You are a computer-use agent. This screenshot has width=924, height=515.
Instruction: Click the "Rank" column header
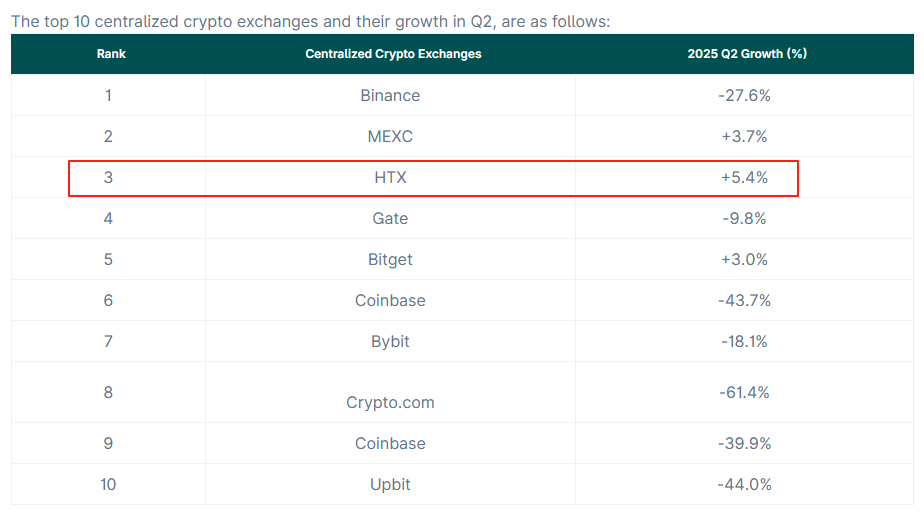[111, 54]
